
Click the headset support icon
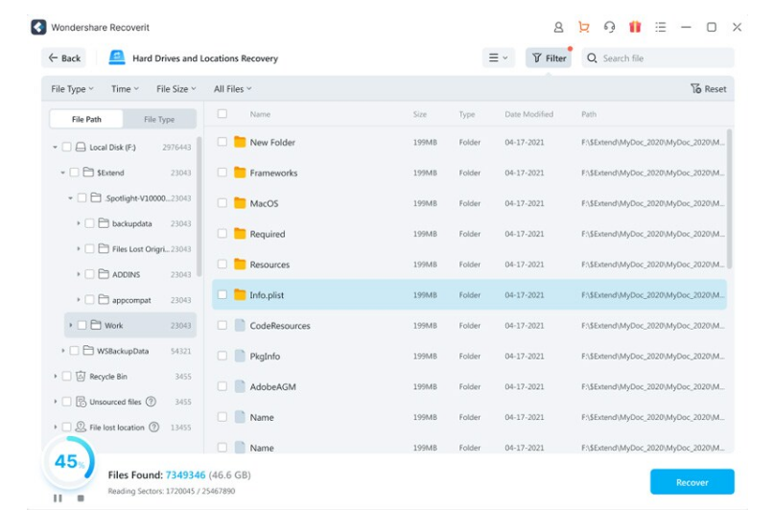pyautogui.click(x=609, y=28)
